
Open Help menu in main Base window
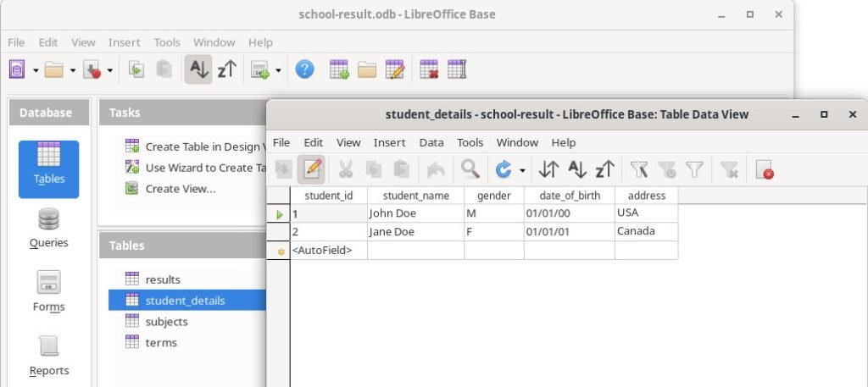click(260, 42)
